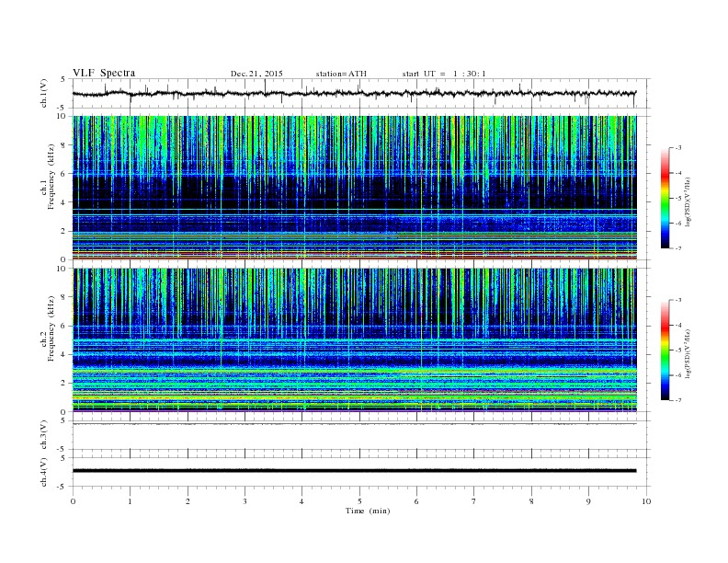Click the "-3" tick on ch.2 colorbar
Image resolution: width=728 pixels, height=563 pixels.
click(x=678, y=300)
